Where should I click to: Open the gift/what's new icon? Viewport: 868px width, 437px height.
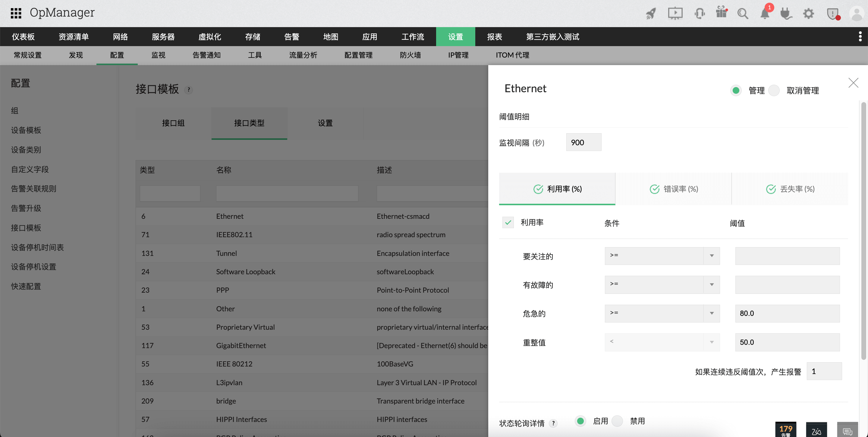(x=722, y=14)
